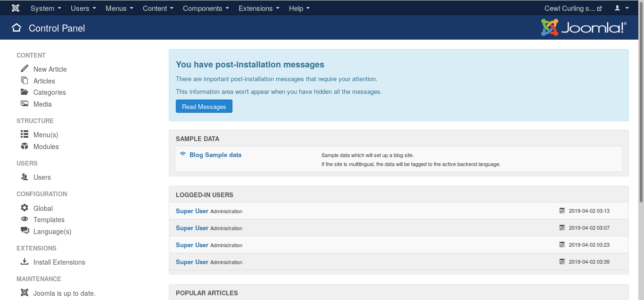Open the Components menu
644x300 pixels.
206,8
